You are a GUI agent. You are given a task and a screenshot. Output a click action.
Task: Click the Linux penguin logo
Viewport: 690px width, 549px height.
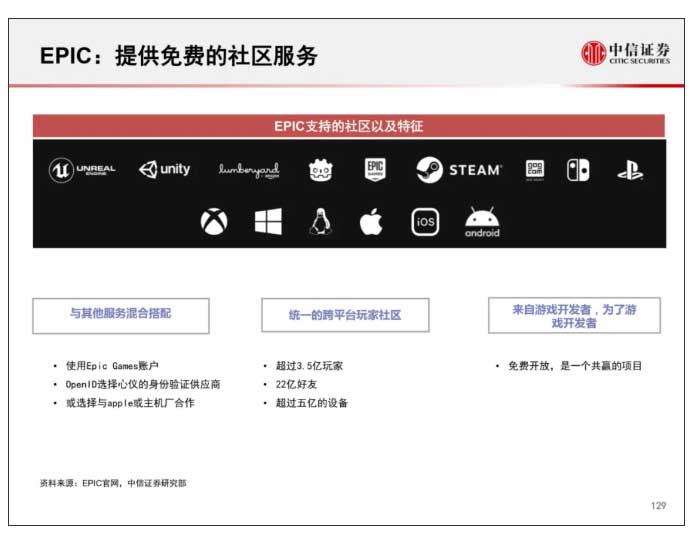(321, 221)
